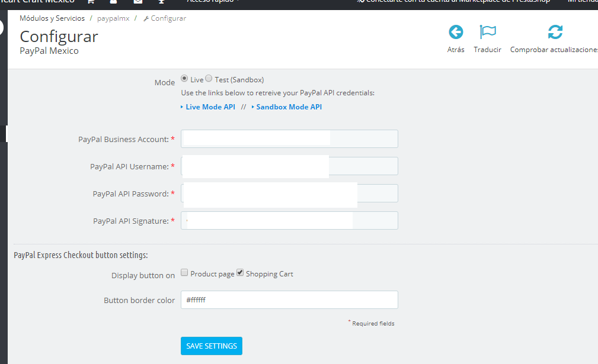Focus the PayPal API Password field
The width and height of the screenshot is (598, 364).
289,194
